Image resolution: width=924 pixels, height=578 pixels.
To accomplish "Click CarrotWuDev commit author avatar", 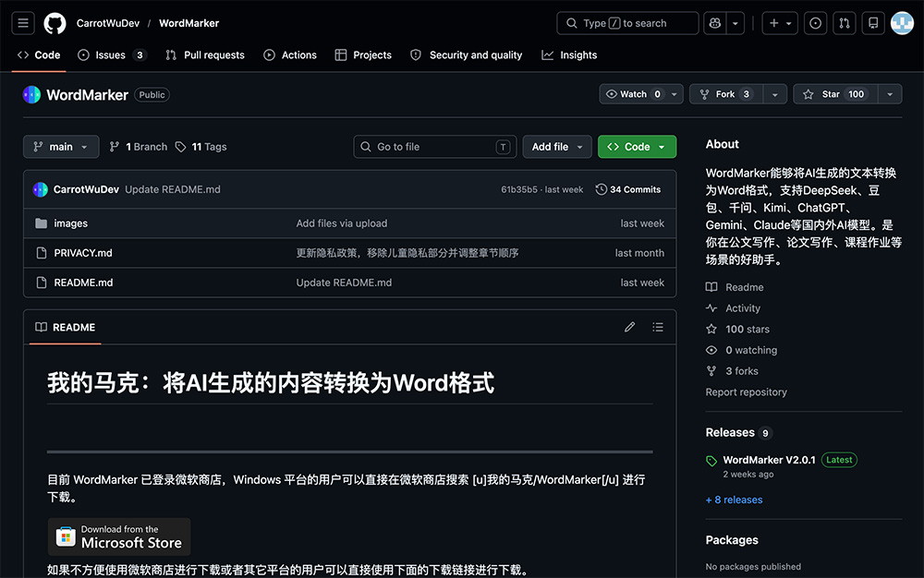I will coord(40,189).
